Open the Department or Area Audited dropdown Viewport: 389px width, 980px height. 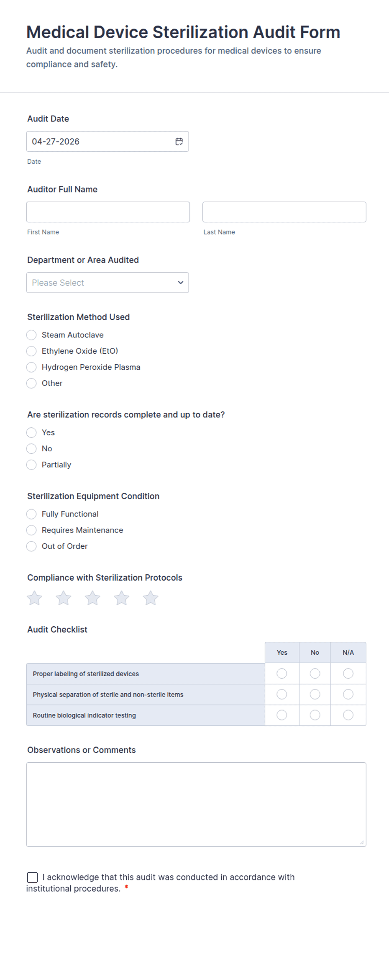(107, 283)
